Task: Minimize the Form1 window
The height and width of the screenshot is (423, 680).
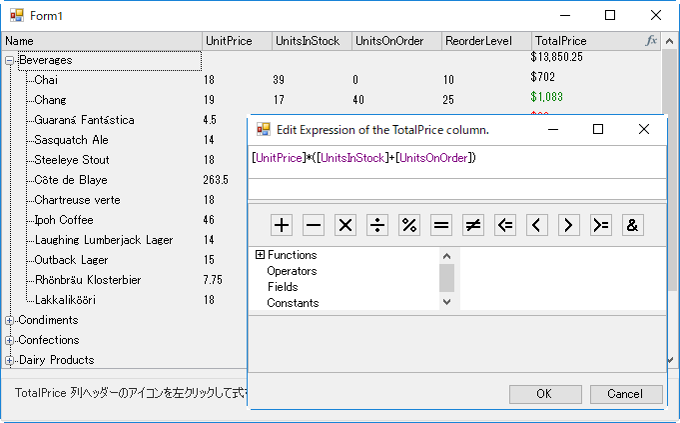Action: [565, 16]
